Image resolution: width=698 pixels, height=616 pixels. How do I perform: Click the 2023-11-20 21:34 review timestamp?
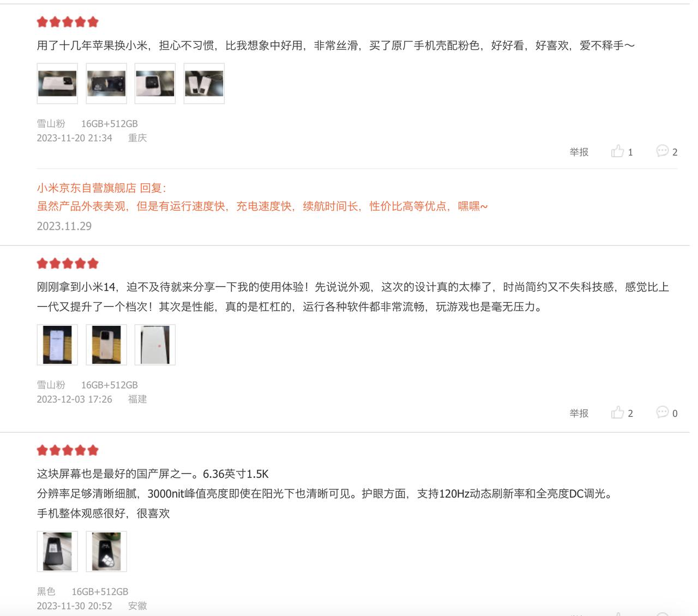coord(75,138)
